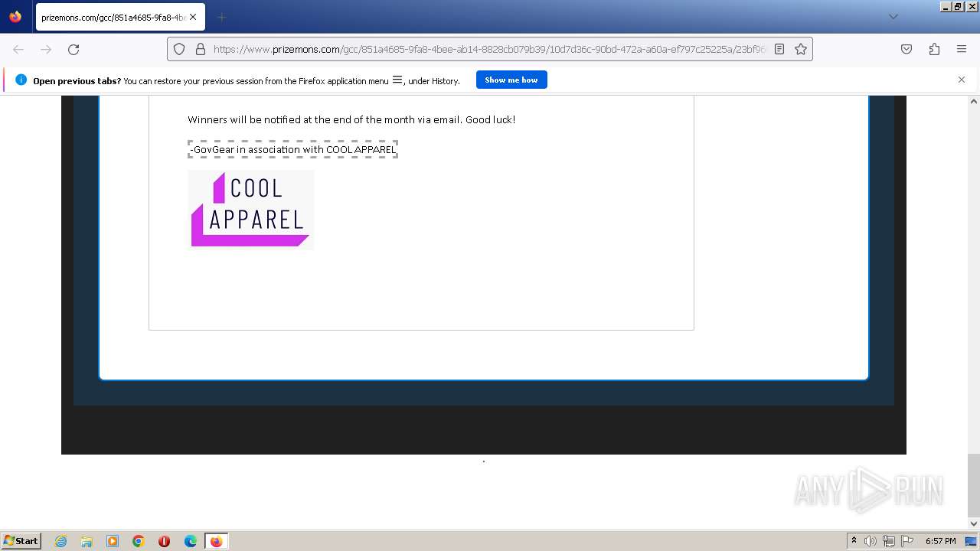Open site security padlock info
This screenshot has width=980, height=551.
(201, 49)
